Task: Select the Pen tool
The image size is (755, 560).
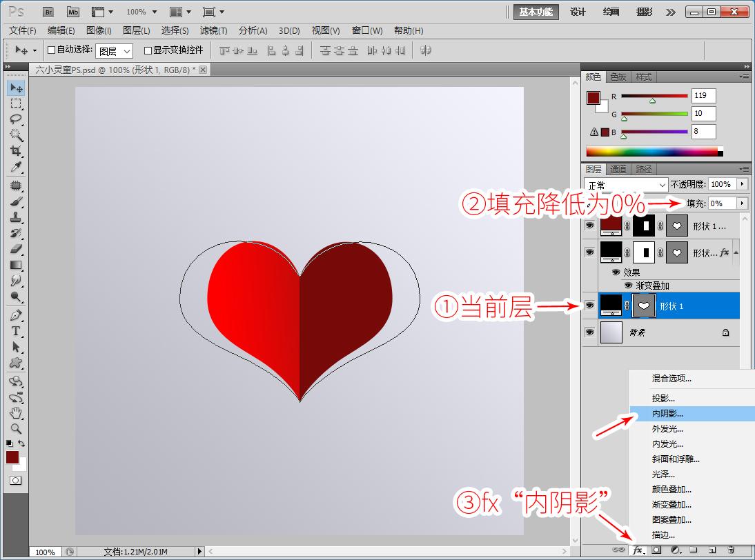Action: (16, 315)
